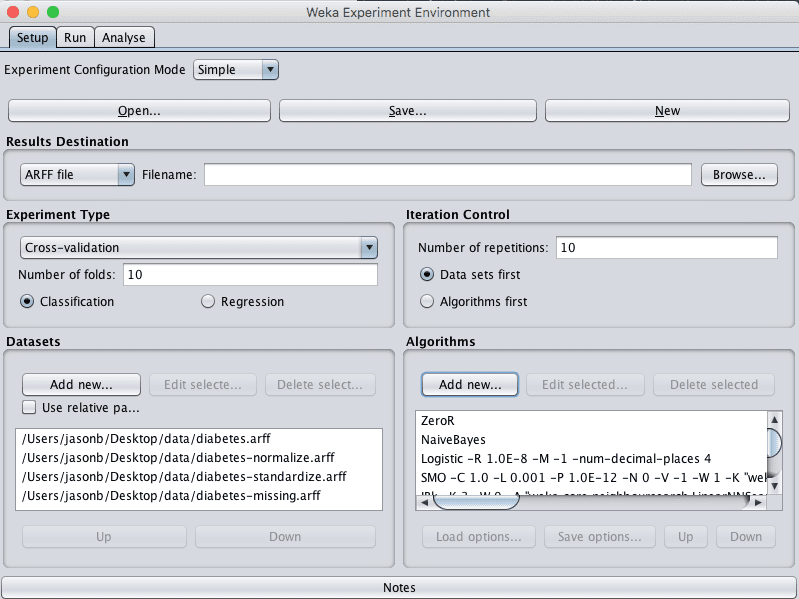Screen dimensions: 799x599
Task: Click the Open... button
Action: coord(139,111)
